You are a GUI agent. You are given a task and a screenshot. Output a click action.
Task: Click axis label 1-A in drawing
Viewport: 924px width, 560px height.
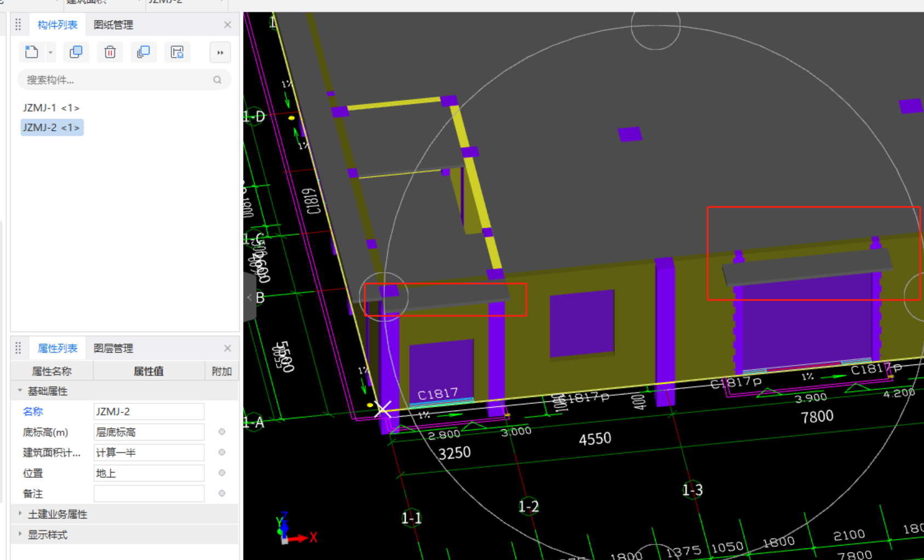tap(254, 422)
